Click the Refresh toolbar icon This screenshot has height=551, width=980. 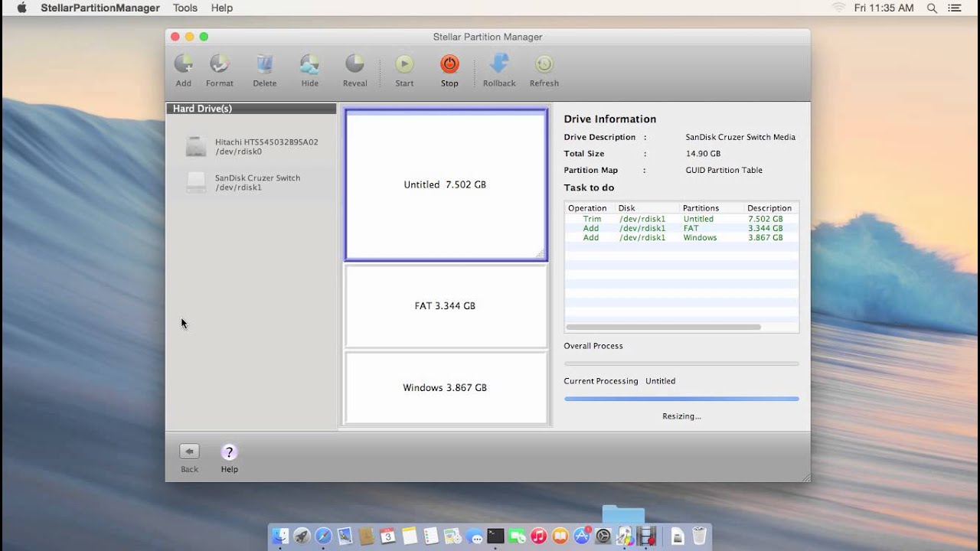[544, 64]
